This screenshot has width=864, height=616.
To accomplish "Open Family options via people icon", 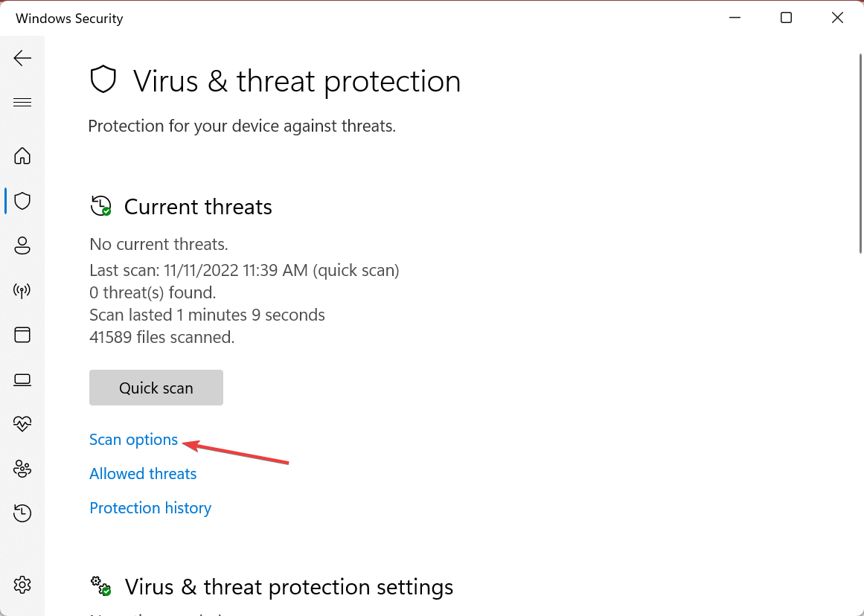I will coord(22,469).
